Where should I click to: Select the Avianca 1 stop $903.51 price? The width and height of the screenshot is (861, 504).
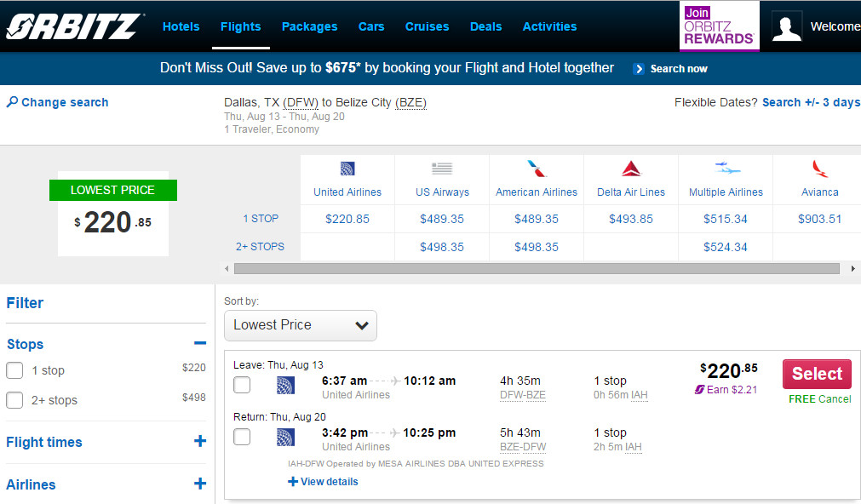coord(820,219)
